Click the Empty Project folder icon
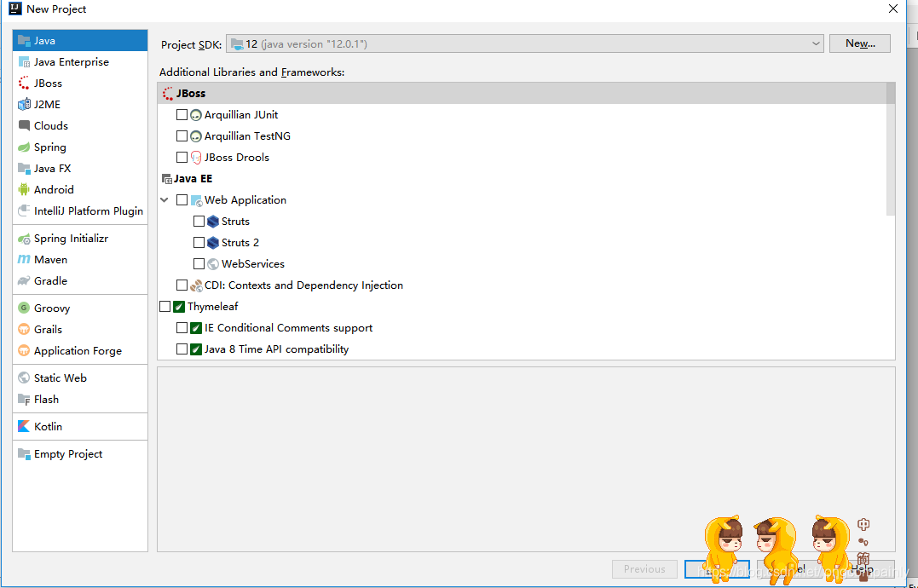This screenshot has width=918, height=588. pyautogui.click(x=24, y=454)
